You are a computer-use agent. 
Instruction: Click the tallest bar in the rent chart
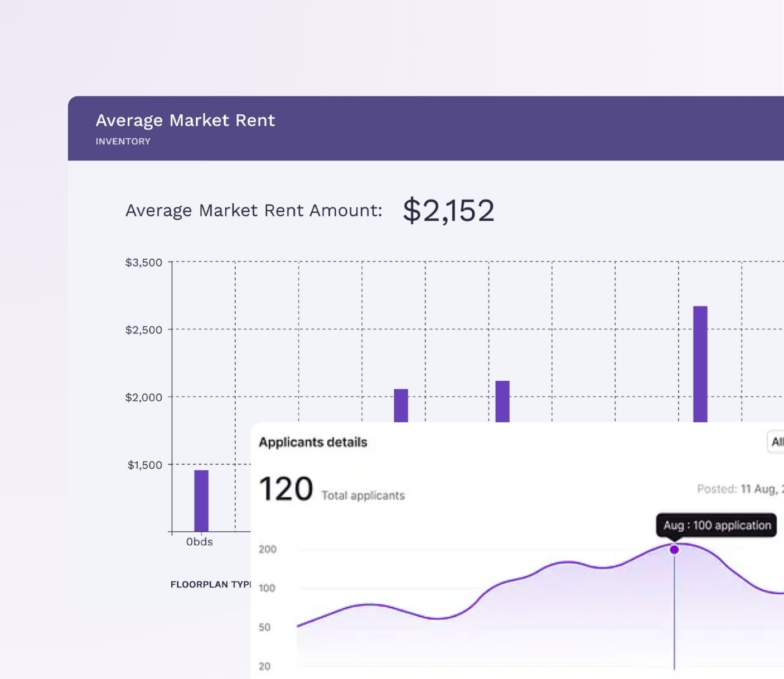(700, 363)
